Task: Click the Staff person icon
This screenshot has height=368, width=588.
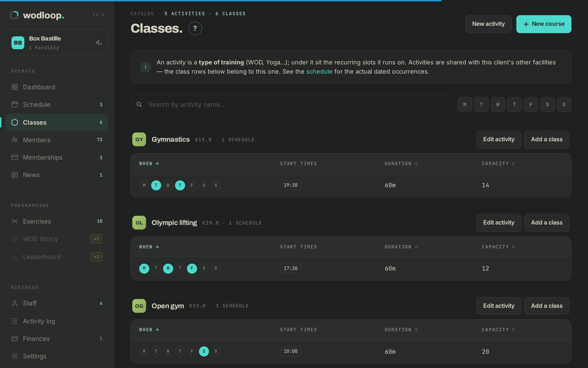Action: point(15,303)
